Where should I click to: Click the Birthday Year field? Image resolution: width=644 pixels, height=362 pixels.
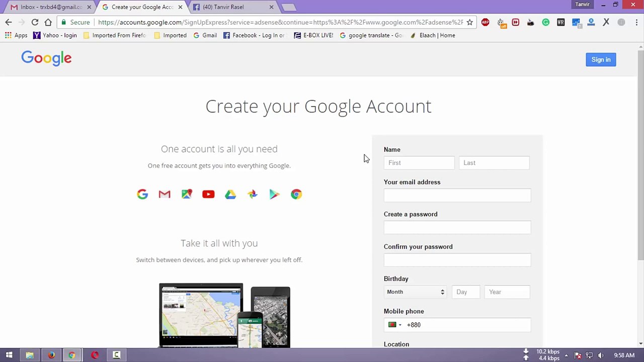tap(507, 292)
